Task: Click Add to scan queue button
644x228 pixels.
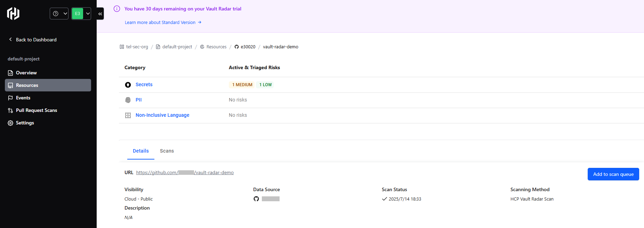Action: point(613,174)
